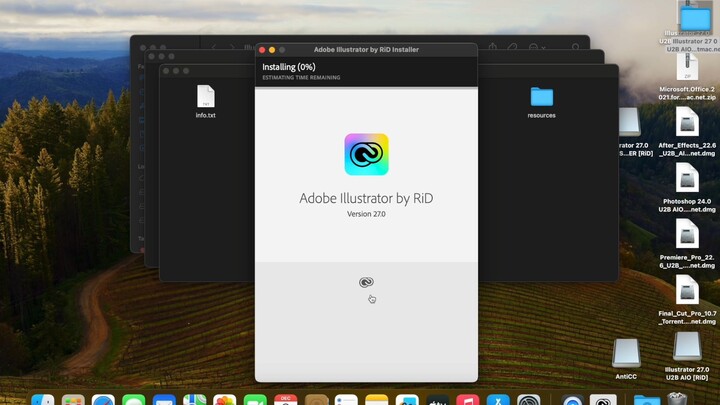Image resolution: width=720 pixels, height=405 pixels.
Task: Open Safari from the Dock
Action: [103, 400]
